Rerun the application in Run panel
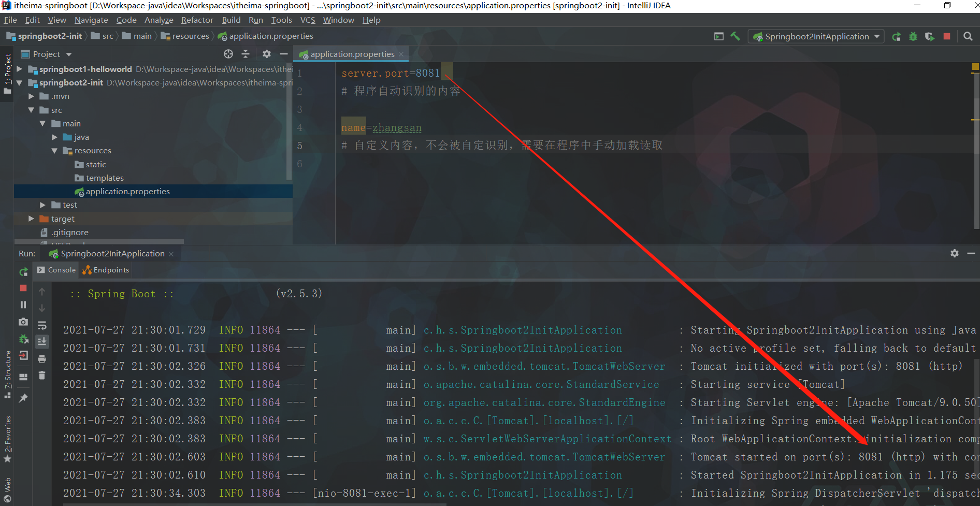The width and height of the screenshot is (980, 506). 23,271
